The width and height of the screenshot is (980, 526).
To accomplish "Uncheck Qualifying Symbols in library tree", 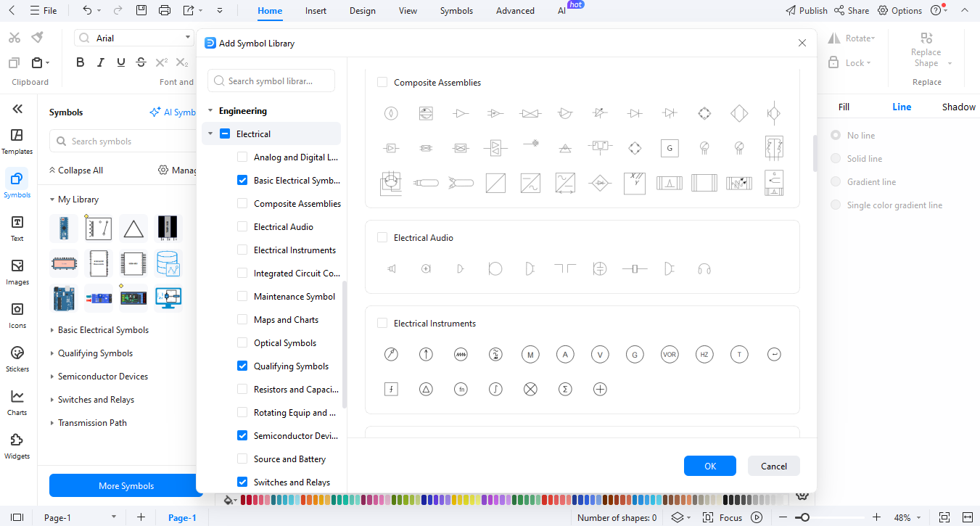I will pos(243,366).
